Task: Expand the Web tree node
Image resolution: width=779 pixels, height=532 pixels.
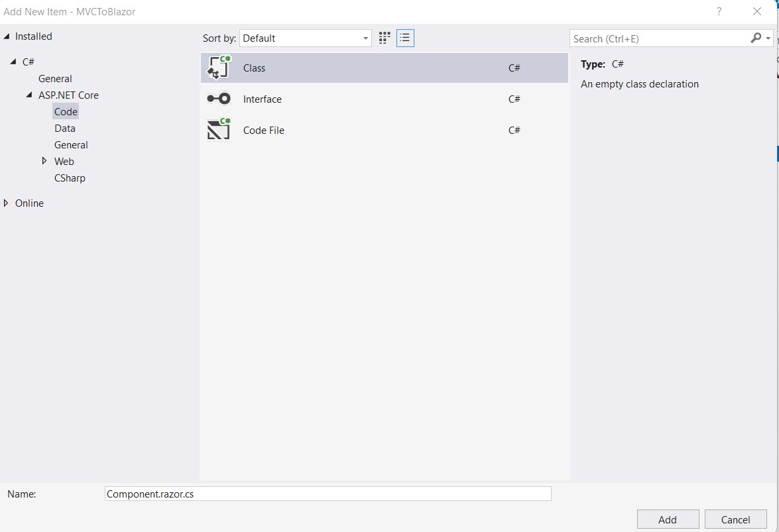Action: pyautogui.click(x=44, y=161)
